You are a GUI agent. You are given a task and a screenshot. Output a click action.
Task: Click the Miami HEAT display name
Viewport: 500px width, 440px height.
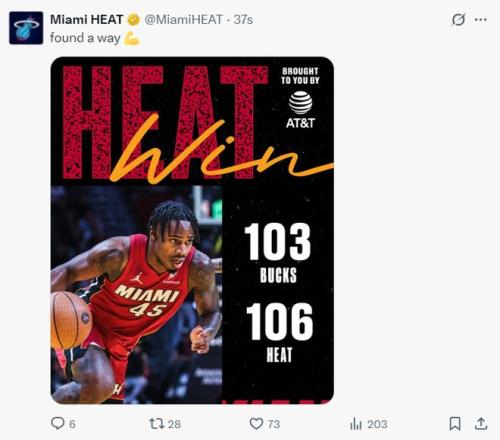[87, 20]
